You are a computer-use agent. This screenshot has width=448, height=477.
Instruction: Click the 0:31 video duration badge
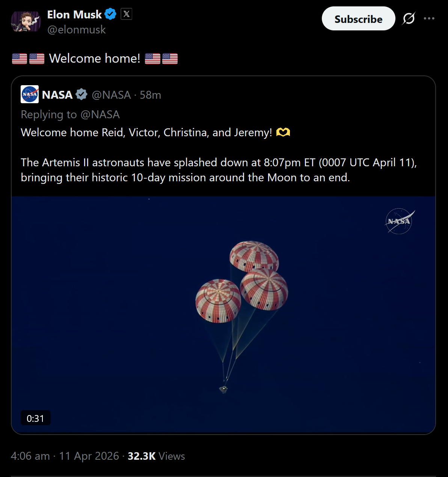35,418
